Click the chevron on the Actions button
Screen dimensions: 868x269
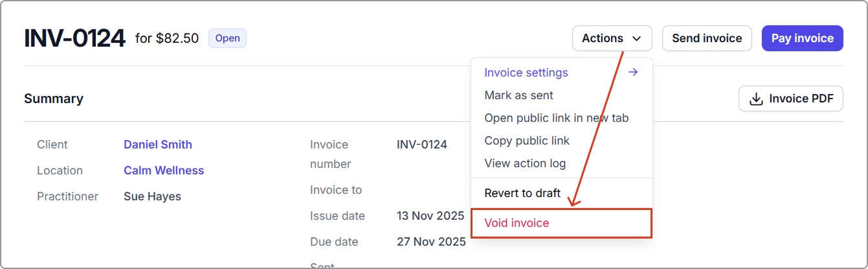point(637,39)
